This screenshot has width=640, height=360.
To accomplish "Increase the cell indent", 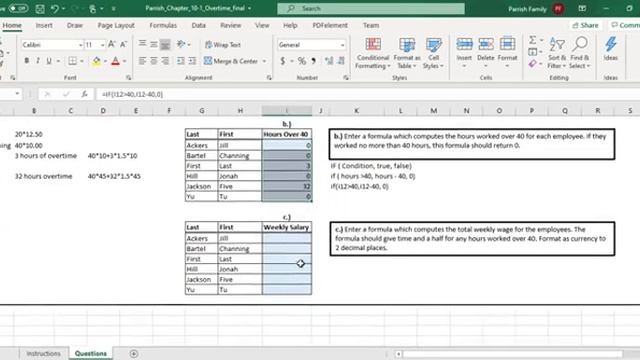I will click(x=192, y=61).
